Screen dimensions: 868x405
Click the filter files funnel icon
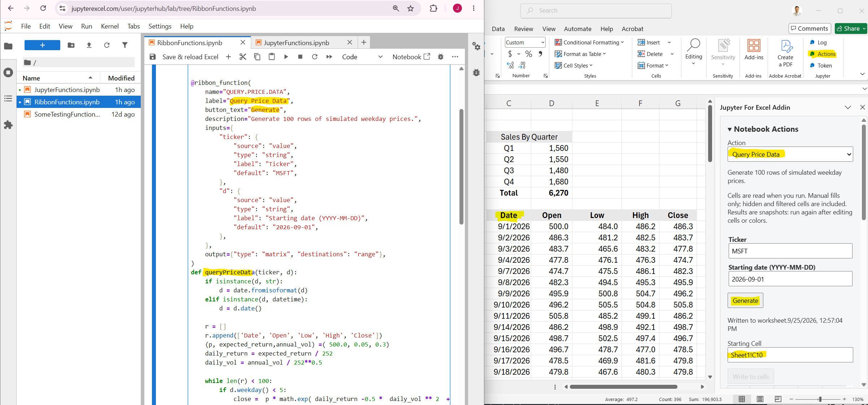click(125, 45)
